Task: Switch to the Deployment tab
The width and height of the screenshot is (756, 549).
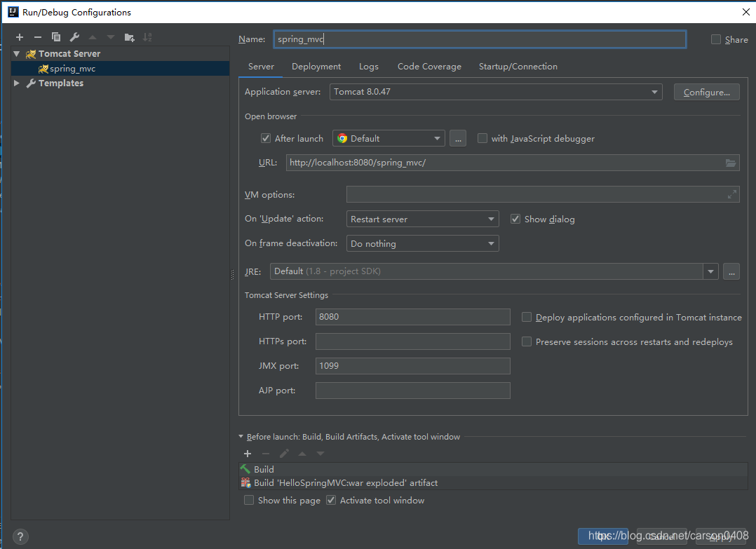Action: [316, 67]
